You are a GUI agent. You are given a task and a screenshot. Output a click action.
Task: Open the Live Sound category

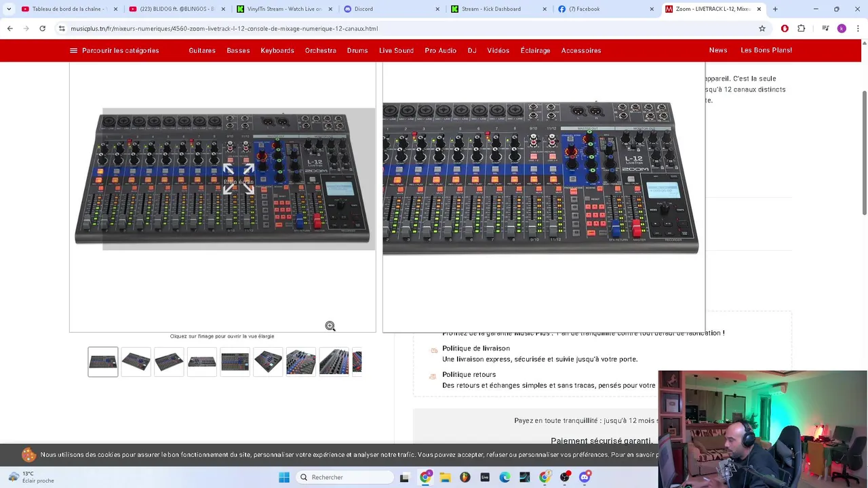click(x=397, y=50)
